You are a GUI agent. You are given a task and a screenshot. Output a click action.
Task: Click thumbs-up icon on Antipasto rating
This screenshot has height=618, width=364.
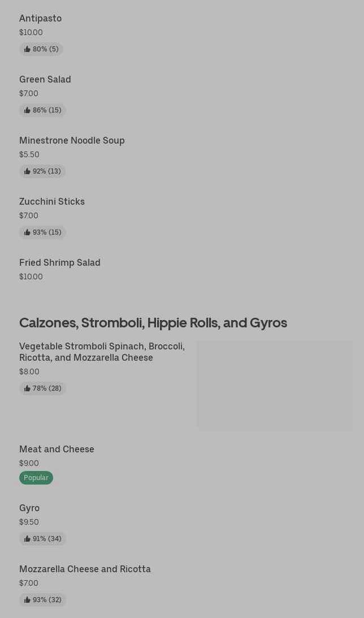[x=27, y=49]
